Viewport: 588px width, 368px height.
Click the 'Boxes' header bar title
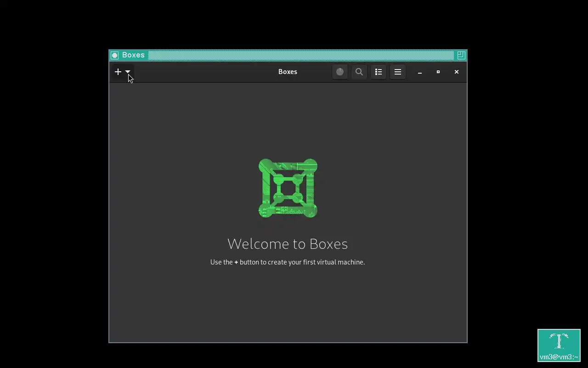(x=288, y=72)
